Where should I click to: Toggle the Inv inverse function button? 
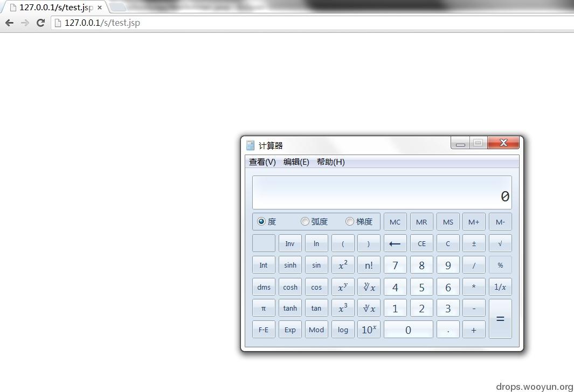290,243
